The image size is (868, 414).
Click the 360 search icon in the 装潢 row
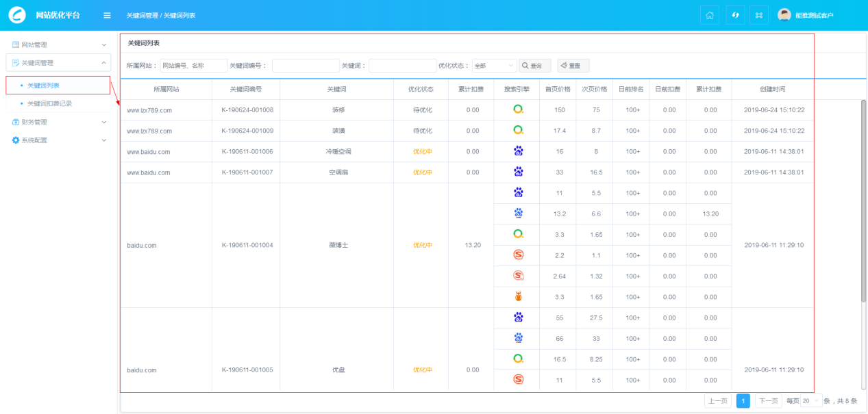tap(519, 130)
